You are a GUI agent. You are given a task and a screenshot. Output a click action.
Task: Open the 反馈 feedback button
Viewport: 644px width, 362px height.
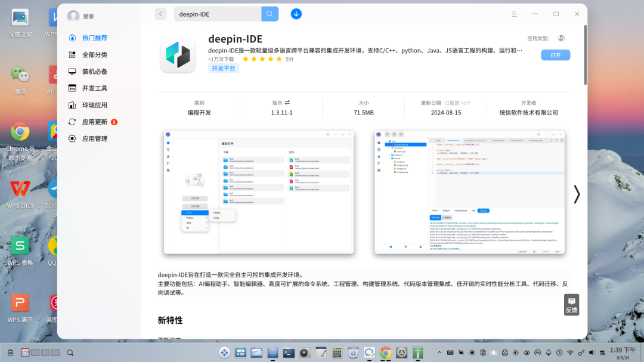point(571,305)
